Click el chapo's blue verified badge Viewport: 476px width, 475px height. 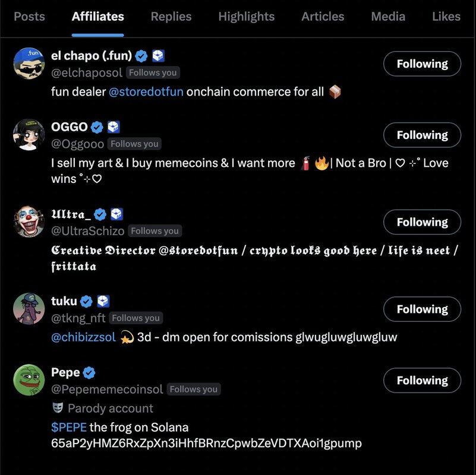141,56
